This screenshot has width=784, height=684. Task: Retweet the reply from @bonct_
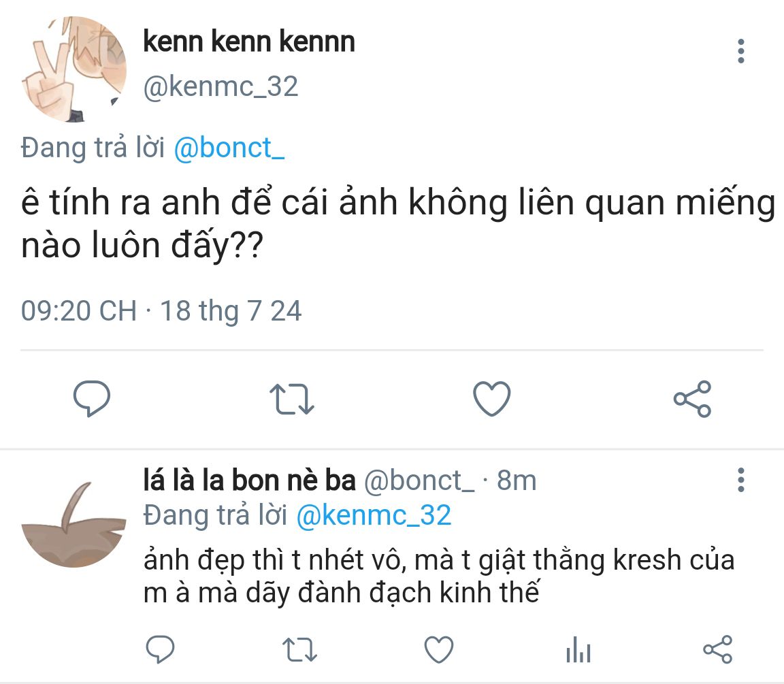[299, 649]
